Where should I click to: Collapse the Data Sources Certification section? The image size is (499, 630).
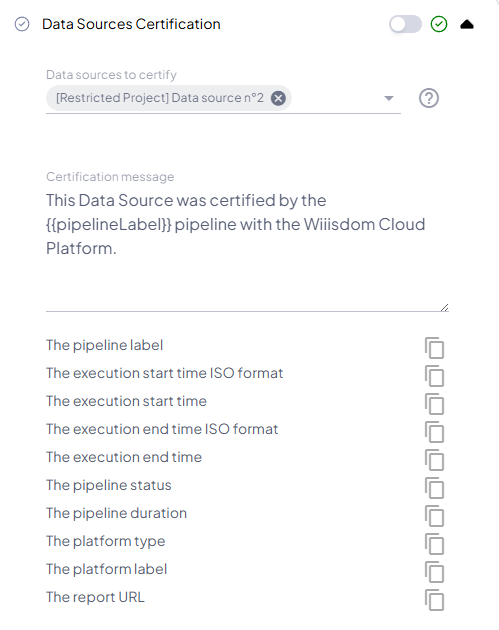[x=467, y=25]
